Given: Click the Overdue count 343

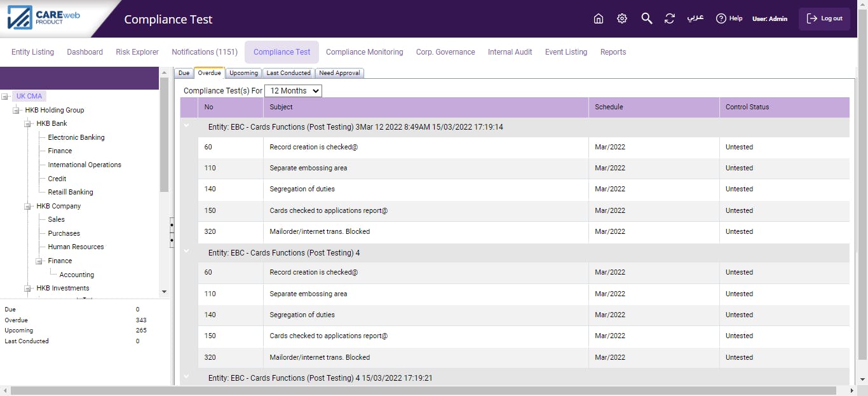Looking at the screenshot, I should 141,320.
